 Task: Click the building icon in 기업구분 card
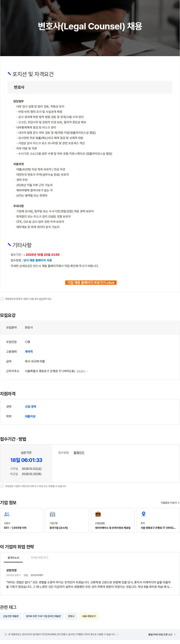(52, 514)
